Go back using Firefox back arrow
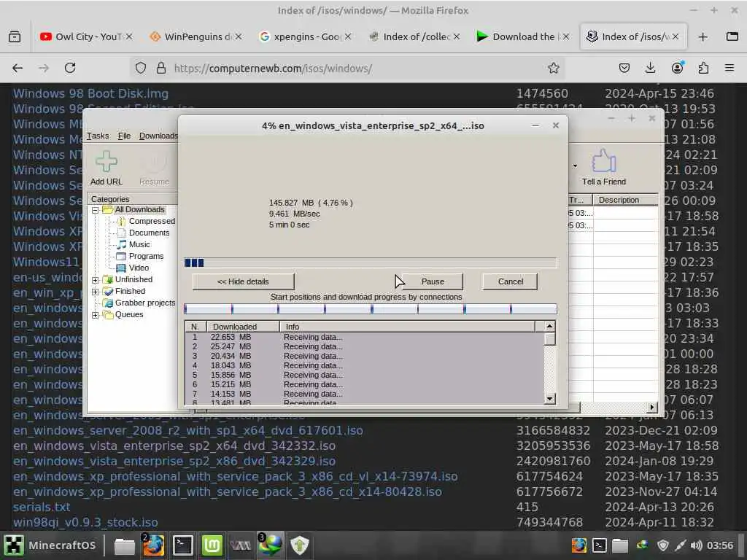The image size is (747, 560). pos(18,68)
